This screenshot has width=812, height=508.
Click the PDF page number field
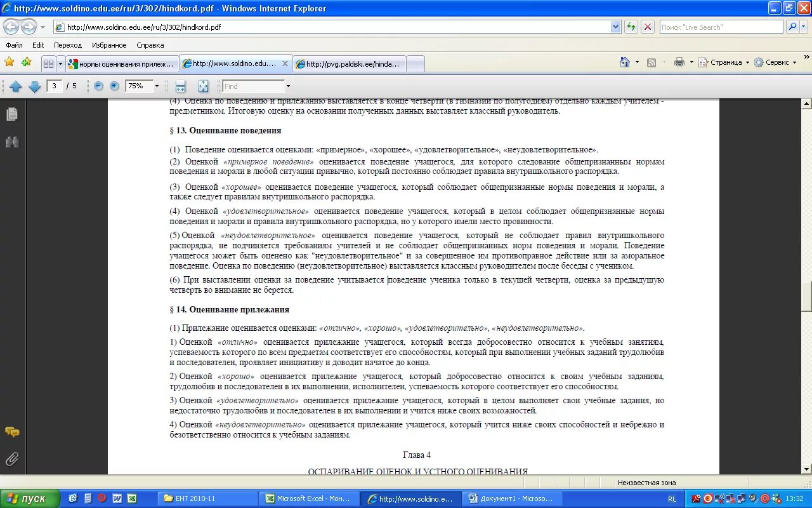[55, 86]
